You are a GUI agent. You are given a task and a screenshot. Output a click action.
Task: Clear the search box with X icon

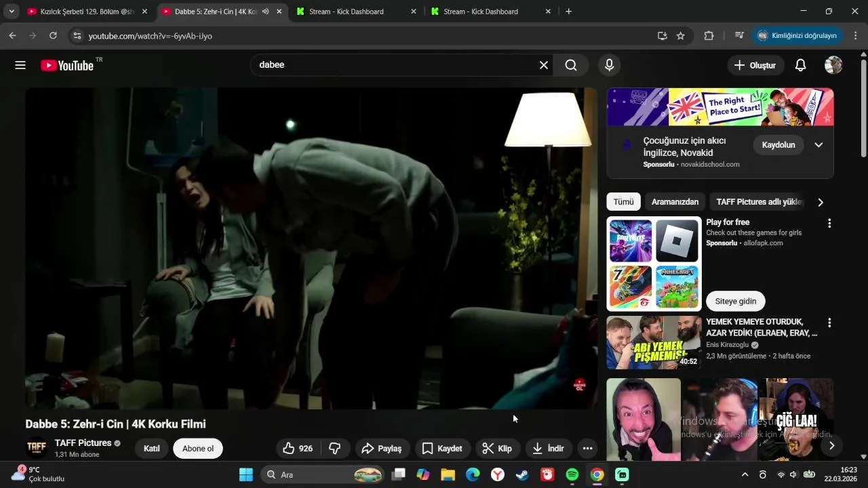point(544,65)
